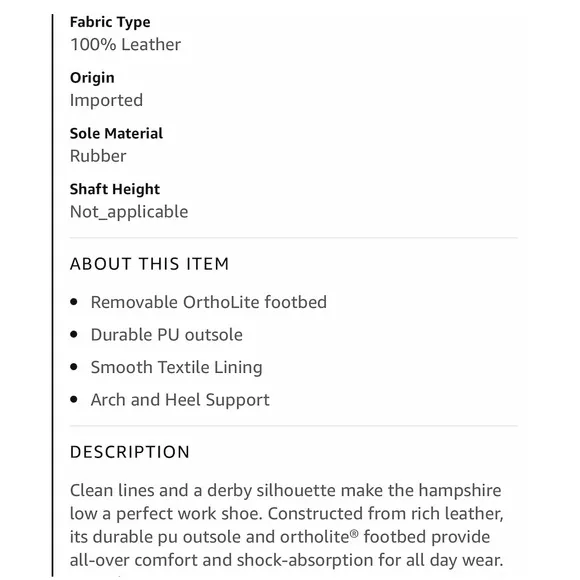
Task: Click the DESCRIPTION section heading
Action: (130, 452)
